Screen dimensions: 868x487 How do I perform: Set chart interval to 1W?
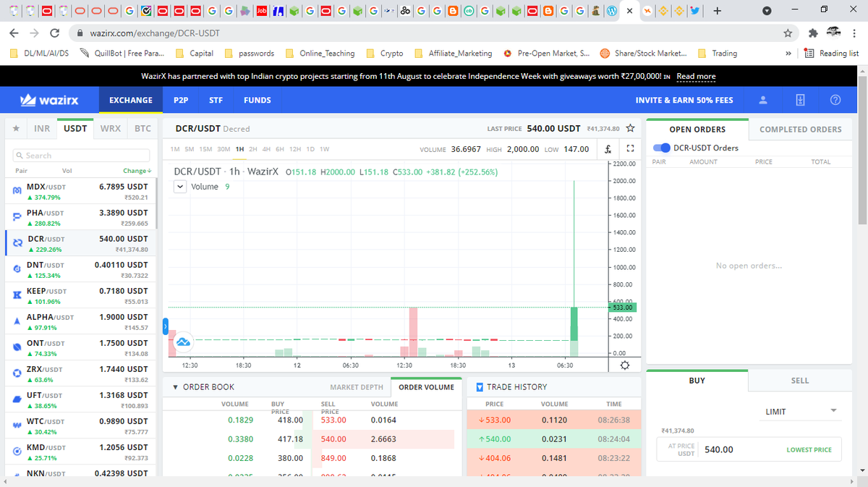pyautogui.click(x=325, y=149)
